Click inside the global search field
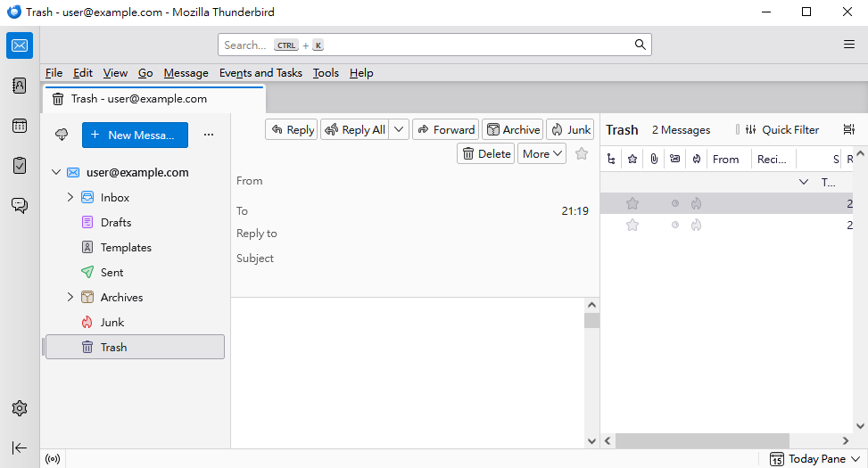Viewport: 868px width, 468px height. (434, 45)
